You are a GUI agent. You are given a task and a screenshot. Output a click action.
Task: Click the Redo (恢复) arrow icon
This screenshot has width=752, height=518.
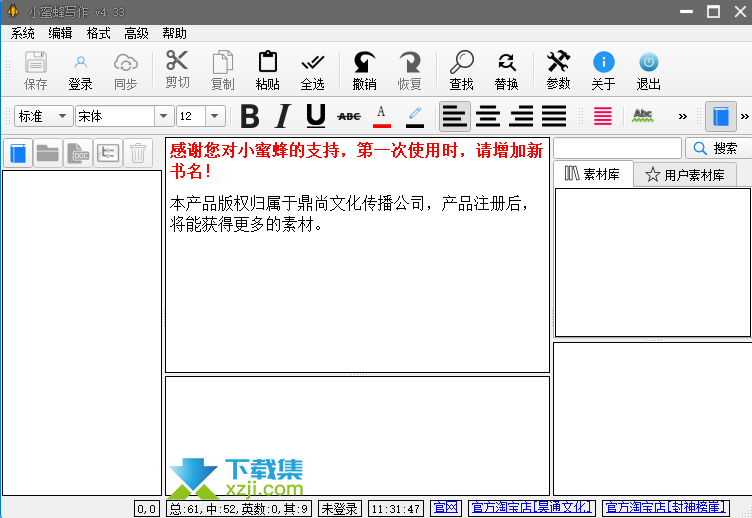click(410, 70)
